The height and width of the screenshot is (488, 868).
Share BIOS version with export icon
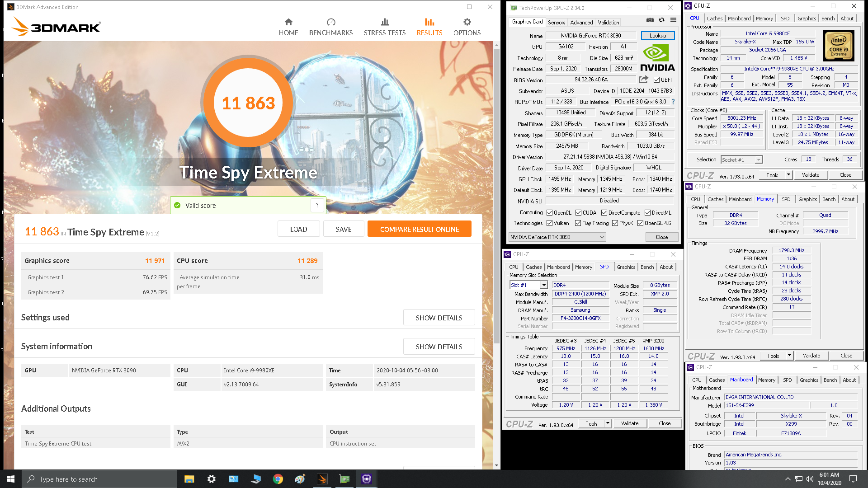[643, 80]
